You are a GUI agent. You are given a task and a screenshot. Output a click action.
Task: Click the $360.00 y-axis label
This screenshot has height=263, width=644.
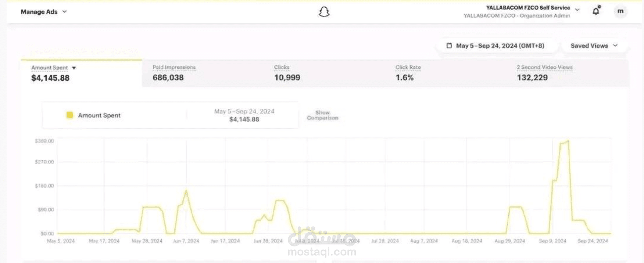44,141
